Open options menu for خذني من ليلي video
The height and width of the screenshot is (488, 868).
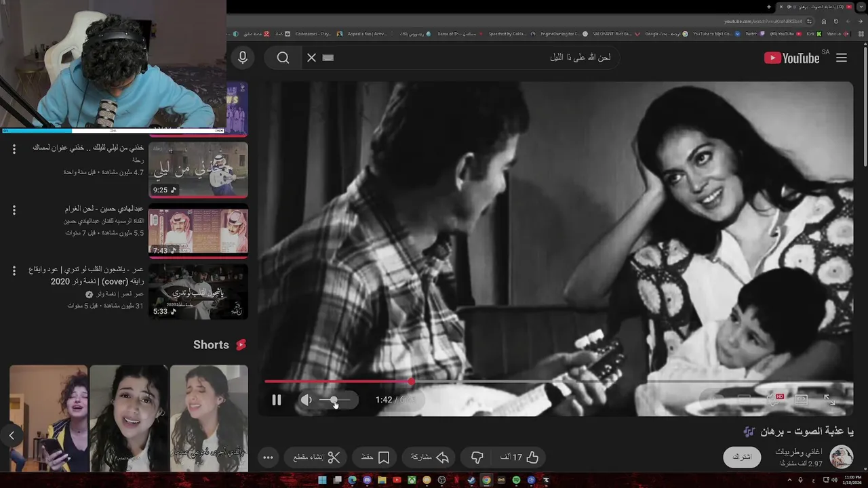coord(14,149)
